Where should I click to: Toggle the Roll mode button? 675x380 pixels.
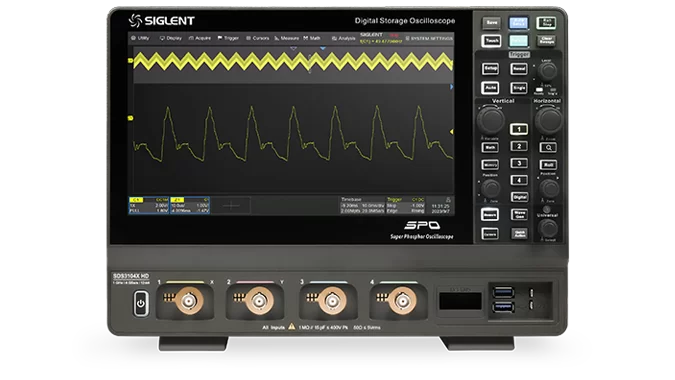tap(548, 165)
